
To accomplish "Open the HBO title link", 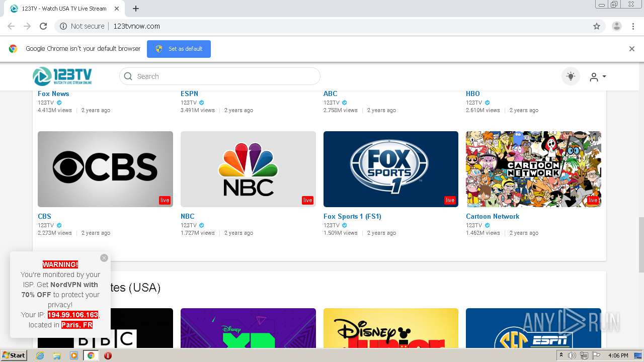I will tap(473, 94).
